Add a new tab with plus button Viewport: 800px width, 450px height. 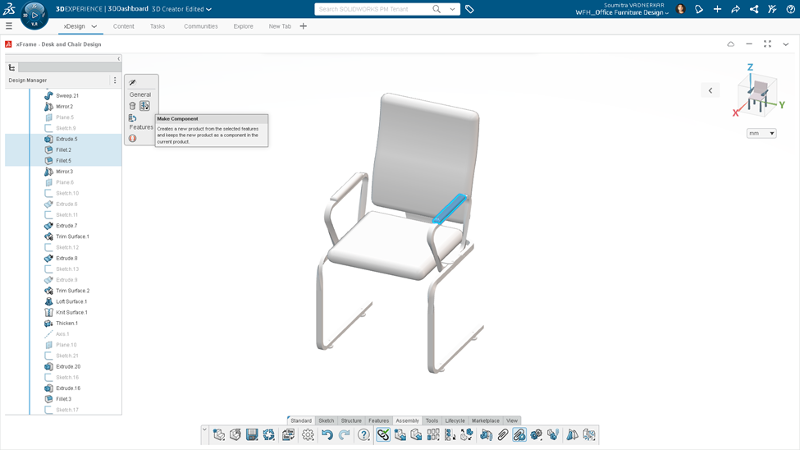303,26
